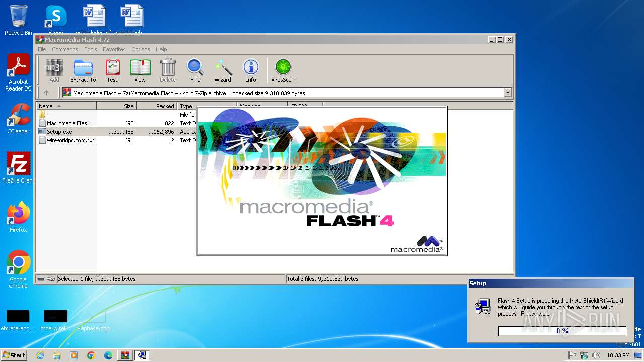Open File Explorer taskbar icon
Screen dimensions: 644x362
click(x=57, y=355)
